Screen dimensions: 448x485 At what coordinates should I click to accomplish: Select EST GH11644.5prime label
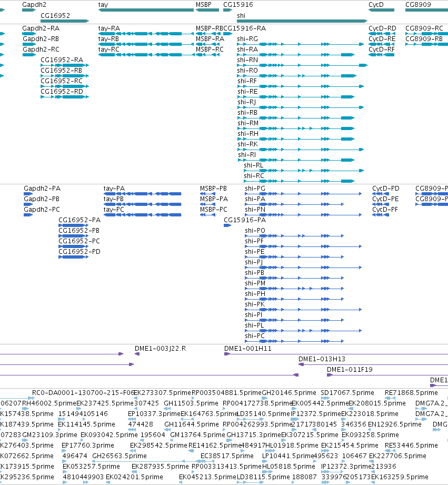click(192, 424)
